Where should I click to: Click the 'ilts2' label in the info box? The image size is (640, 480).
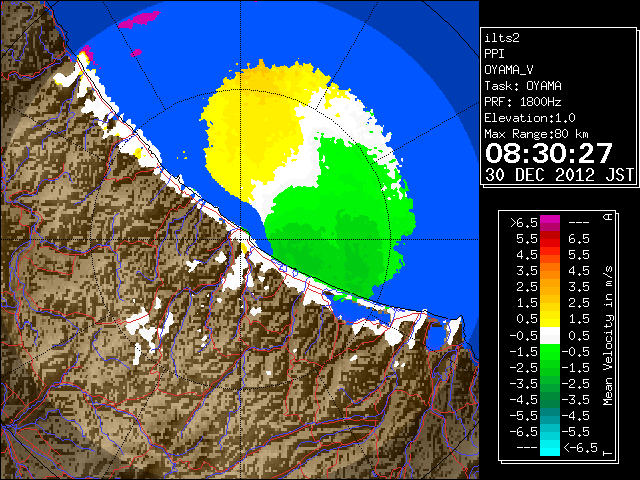[x=502, y=38]
